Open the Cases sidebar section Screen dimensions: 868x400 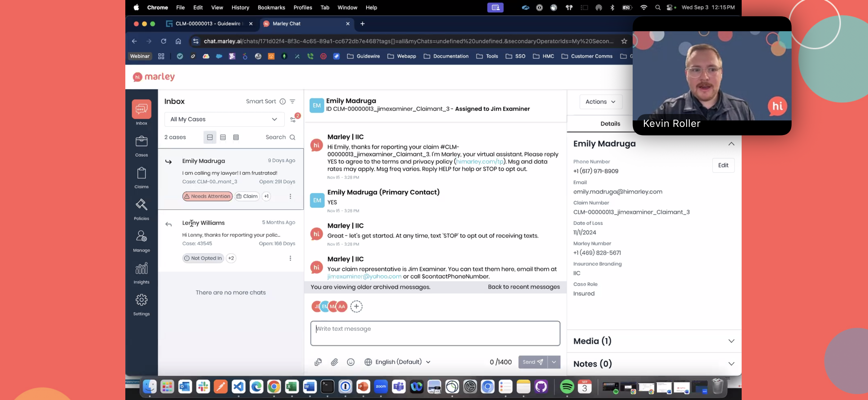pos(142,146)
